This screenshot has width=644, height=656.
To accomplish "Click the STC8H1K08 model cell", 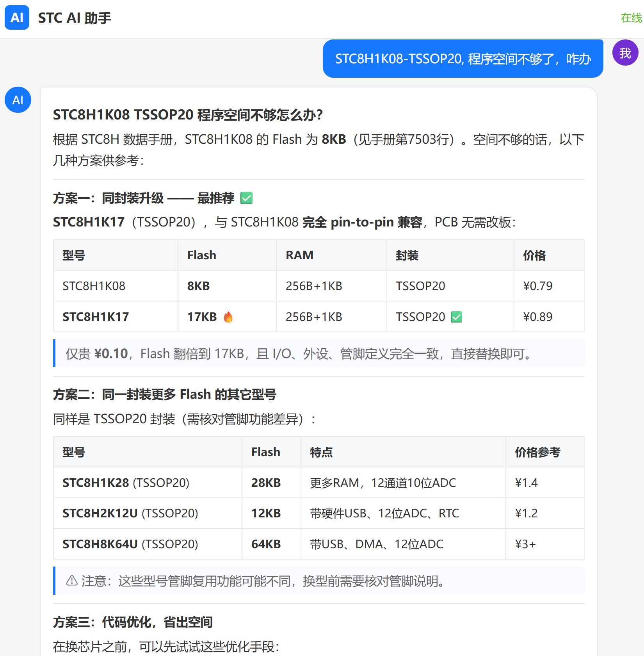I will (116, 286).
